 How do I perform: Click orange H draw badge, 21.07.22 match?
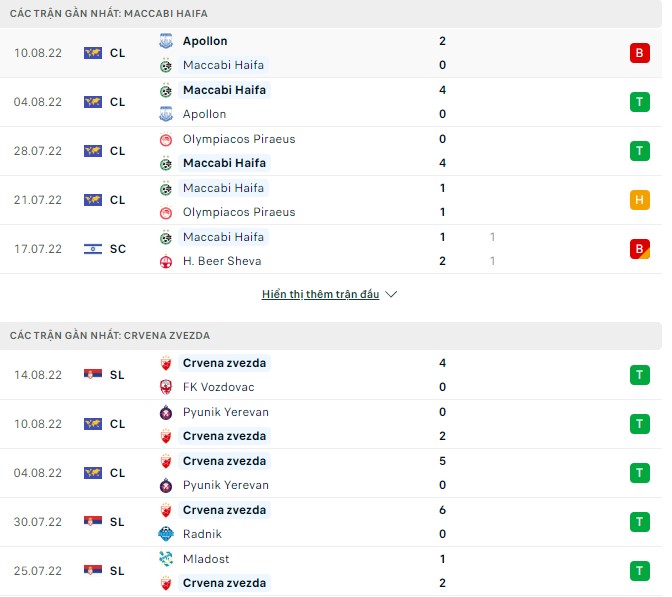point(638,200)
